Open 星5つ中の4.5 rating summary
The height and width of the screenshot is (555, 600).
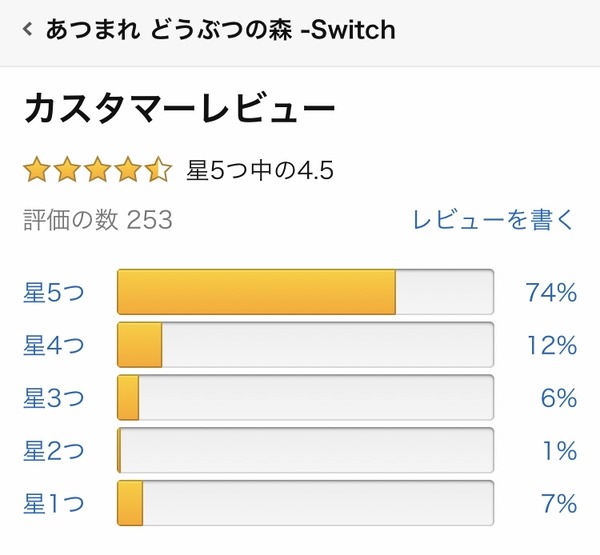(260, 171)
